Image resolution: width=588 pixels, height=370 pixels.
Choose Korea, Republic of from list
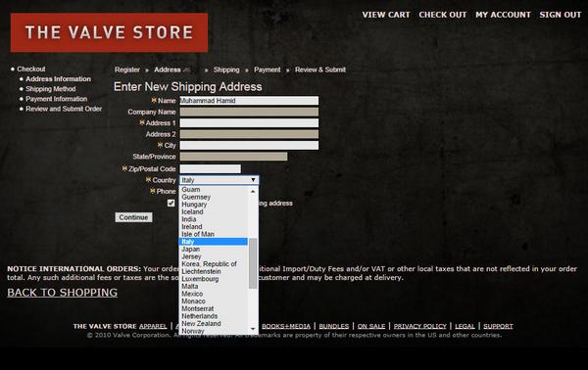(x=214, y=264)
